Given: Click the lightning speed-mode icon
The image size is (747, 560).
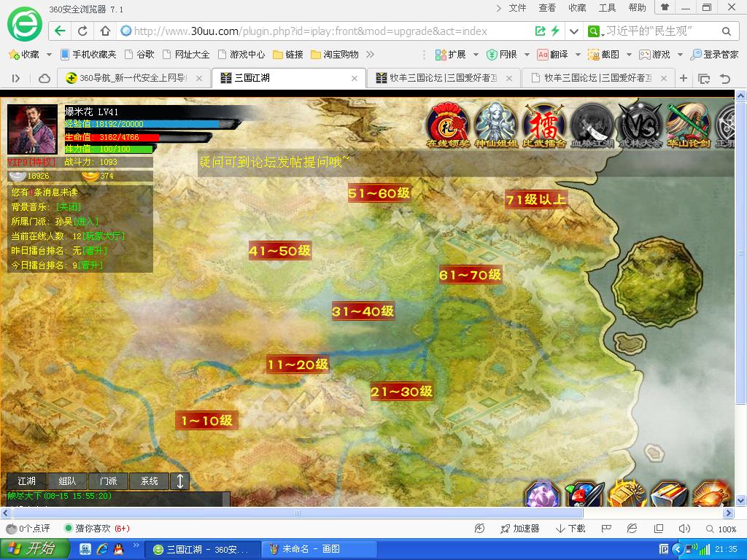Looking at the screenshot, I should [555, 31].
